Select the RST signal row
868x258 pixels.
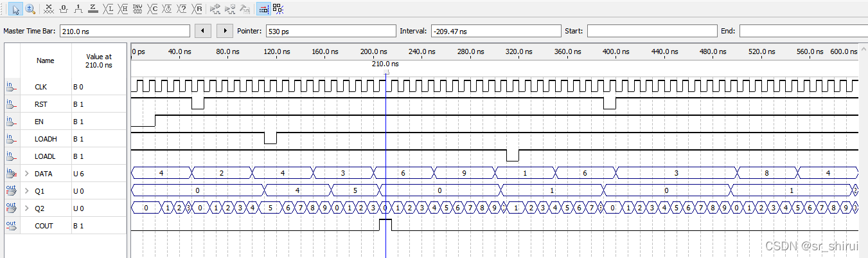[x=64, y=104]
